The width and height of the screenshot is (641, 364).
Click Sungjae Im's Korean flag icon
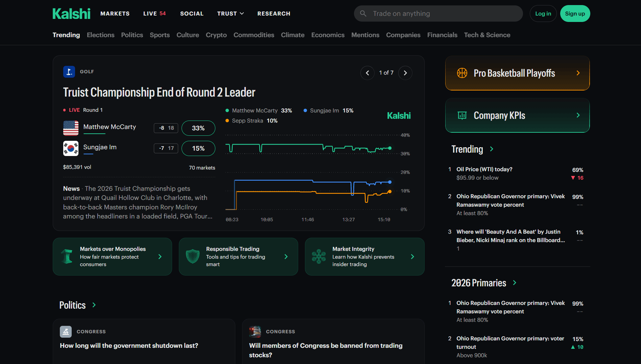[x=71, y=148]
